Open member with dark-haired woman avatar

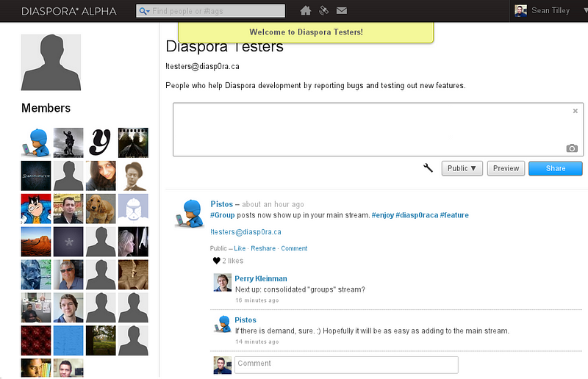click(101, 176)
